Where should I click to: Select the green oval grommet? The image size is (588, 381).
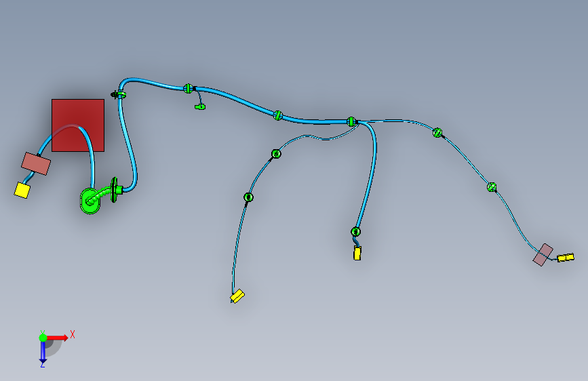pyautogui.click(x=90, y=201)
